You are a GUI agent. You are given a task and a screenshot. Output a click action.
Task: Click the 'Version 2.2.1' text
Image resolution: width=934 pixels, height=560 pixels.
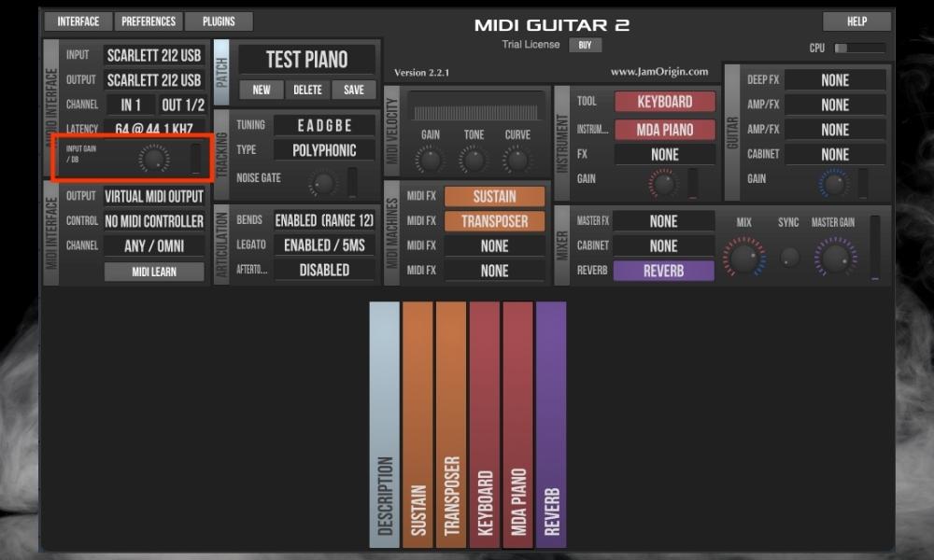tap(422, 73)
